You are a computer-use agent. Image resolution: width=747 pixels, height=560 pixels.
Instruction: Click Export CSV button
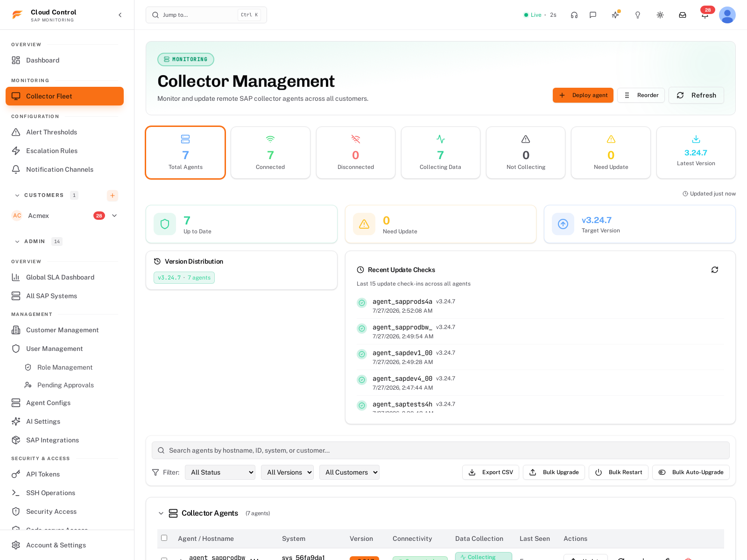pyautogui.click(x=491, y=472)
